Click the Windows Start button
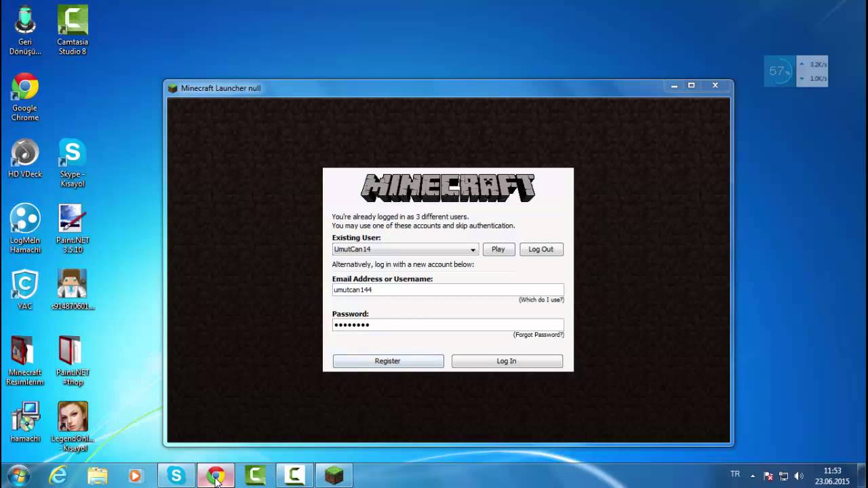Image resolution: width=868 pixels, height=488 pixels. pyautogui.click(x=18, y=475)
